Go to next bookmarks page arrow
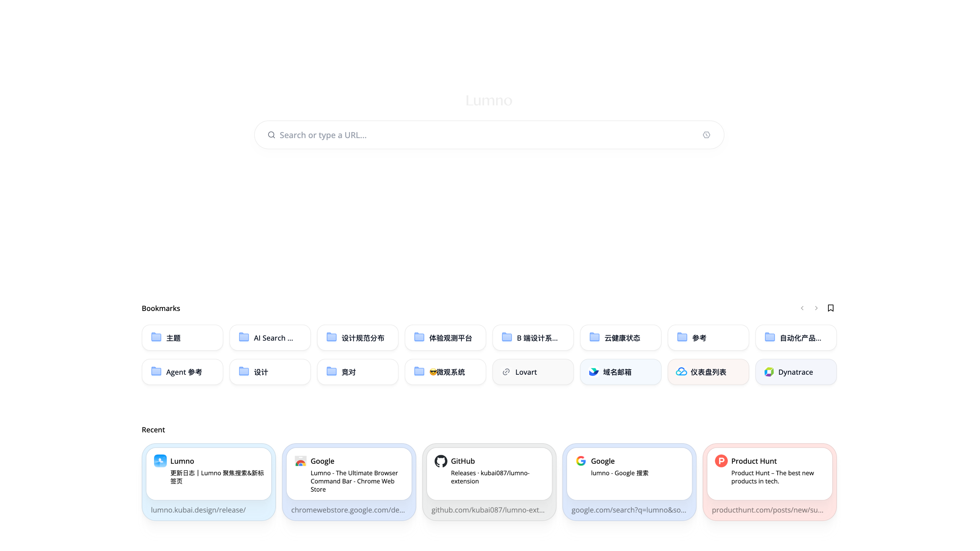 pyautogui.click(x=816, y=308)
